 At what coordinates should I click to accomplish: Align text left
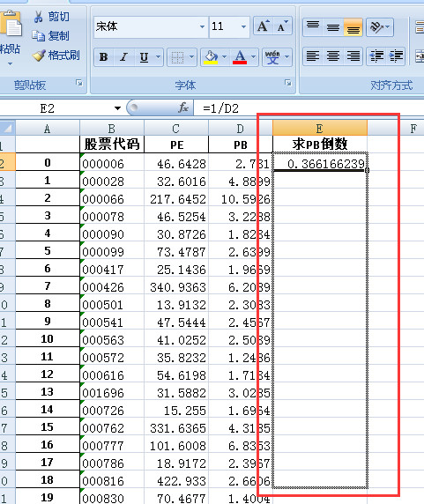(313, 56)
